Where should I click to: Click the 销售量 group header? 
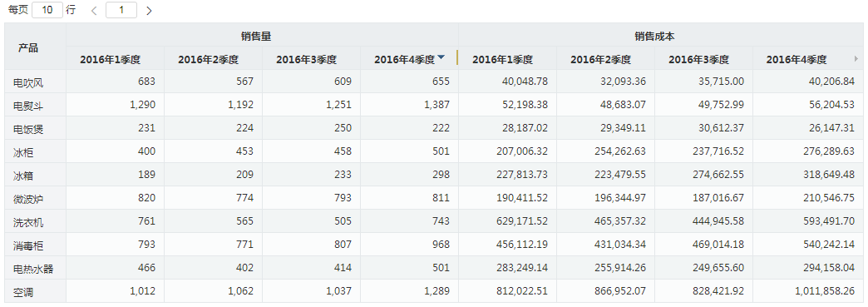pyautogui.click(x=256, y=36)
